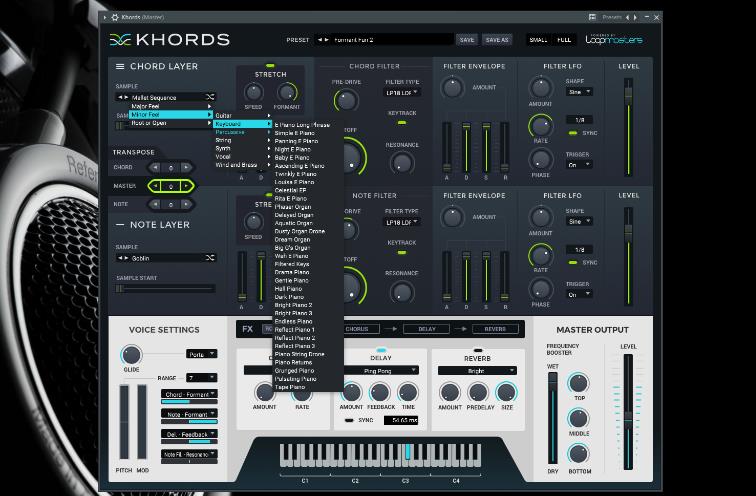This screenshot has width=756, height=496.
Task: Open the Chord - Formant mod assignment dropdown
Action: click(189, 394)
